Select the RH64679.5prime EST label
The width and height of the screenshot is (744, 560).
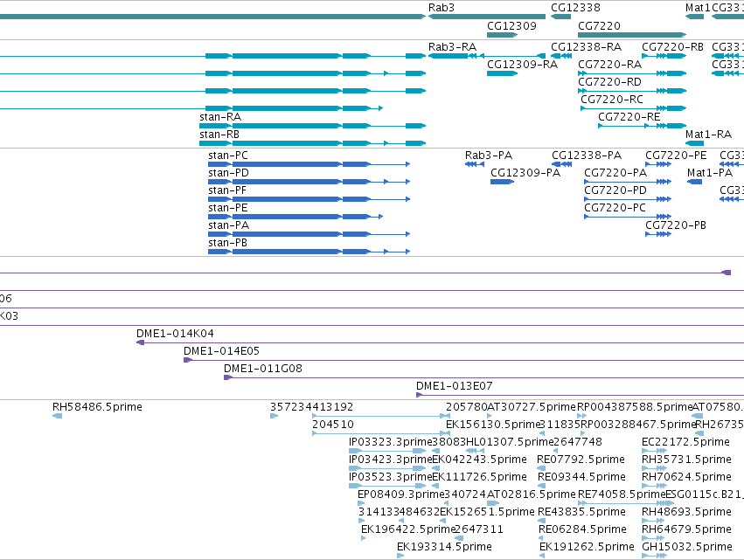click(x=686, y=529)
